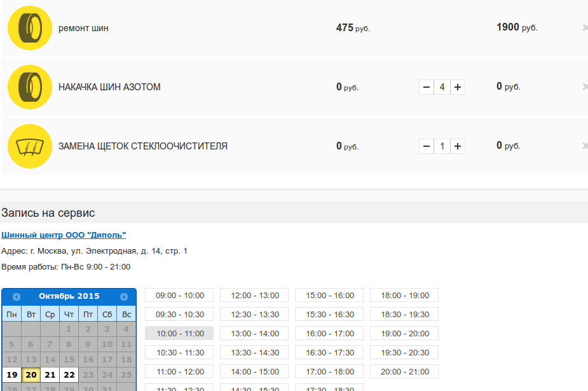Go to next month in calendar

pyautogui.click(x=124, y=296)
